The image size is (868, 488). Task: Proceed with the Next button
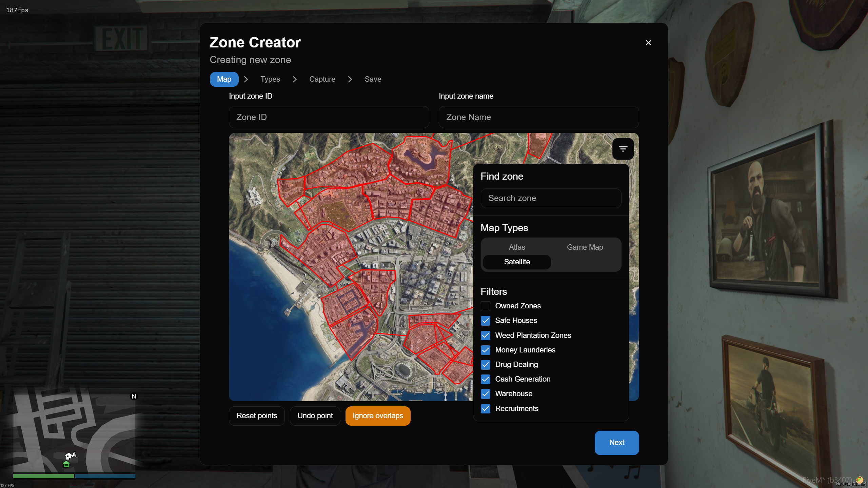(x=616, y=443)
